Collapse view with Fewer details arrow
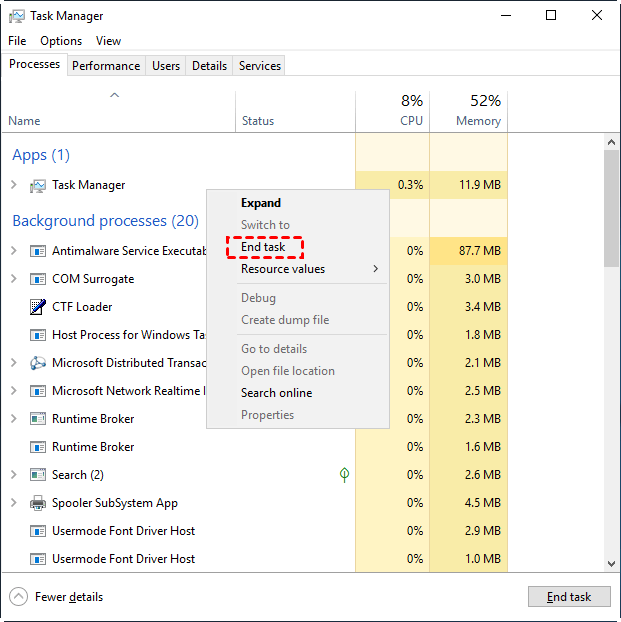This screenshot has height=622, width=621. [x=19, y=597]
